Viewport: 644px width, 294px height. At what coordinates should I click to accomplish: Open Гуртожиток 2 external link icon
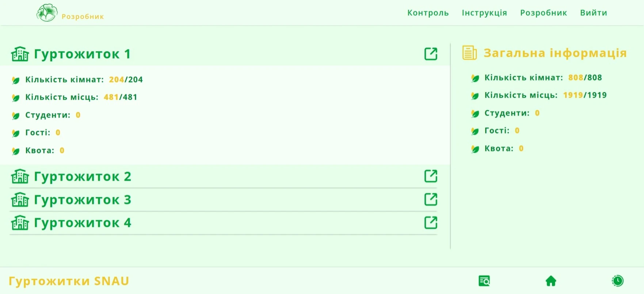click(431, 176)
